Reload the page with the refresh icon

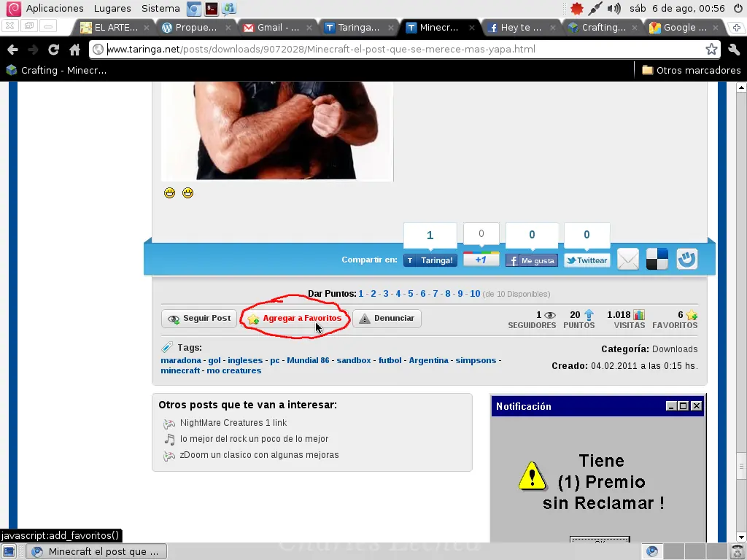click(53, 50)
